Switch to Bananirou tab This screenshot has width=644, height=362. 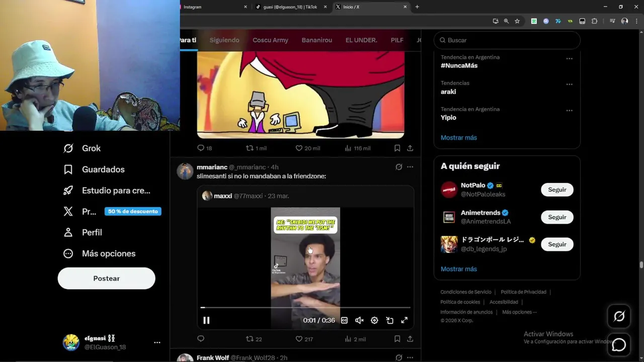pos(317,40)
